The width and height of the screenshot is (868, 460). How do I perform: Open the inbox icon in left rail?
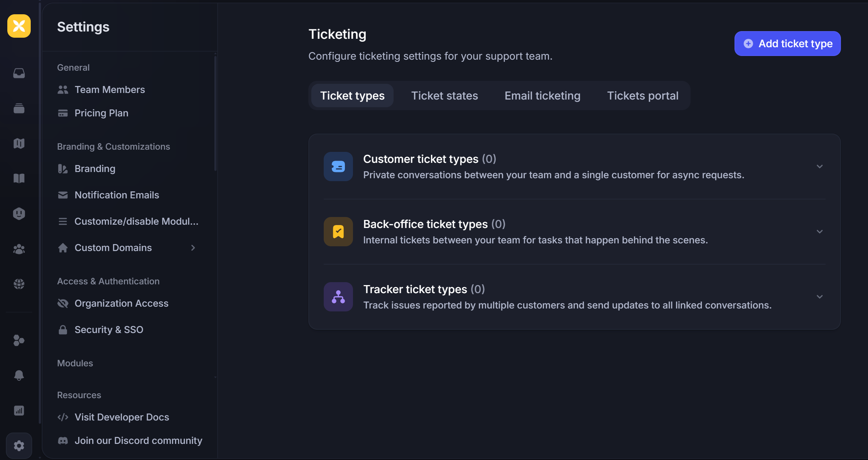(19, 73)
